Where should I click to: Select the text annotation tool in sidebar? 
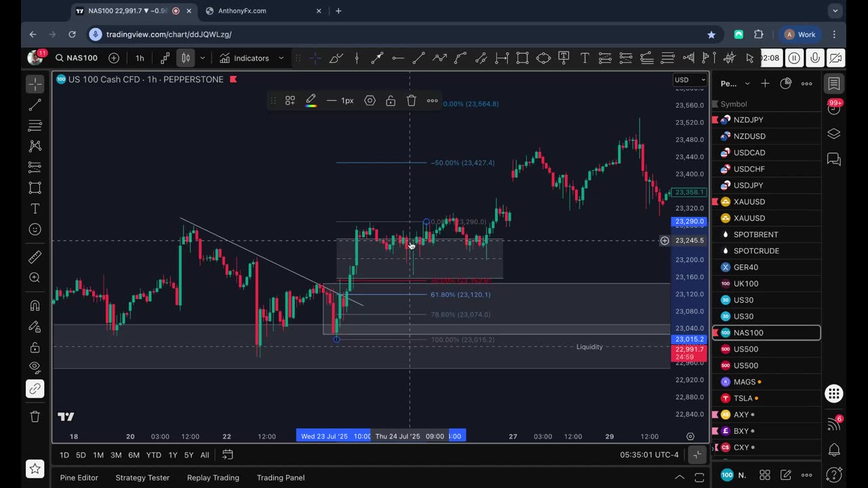[35, 209]
